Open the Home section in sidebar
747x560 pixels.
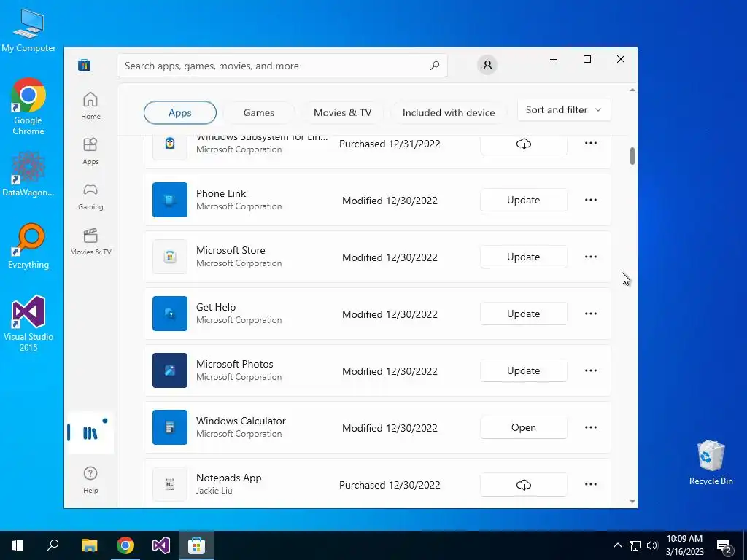tap(90, 106)
